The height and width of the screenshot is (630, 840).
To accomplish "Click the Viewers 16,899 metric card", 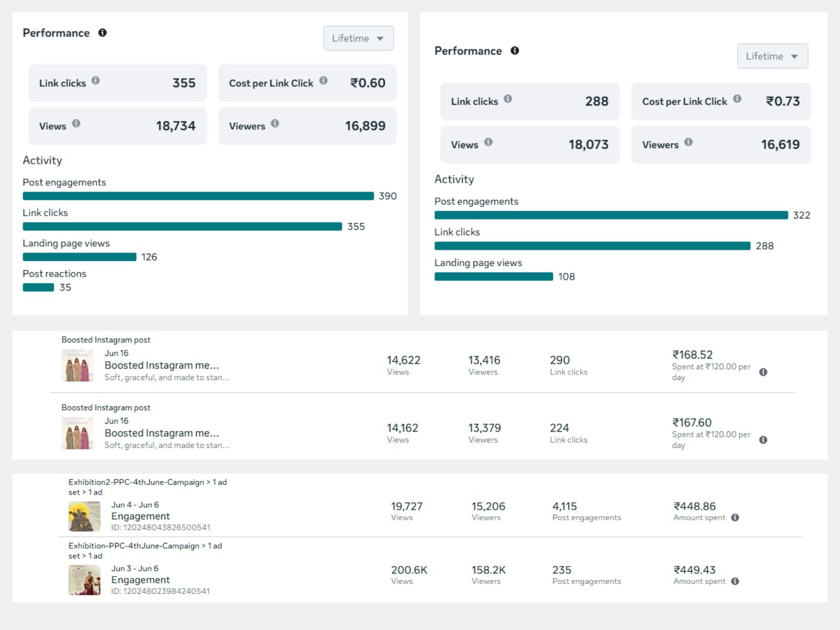I will [307, 126].
